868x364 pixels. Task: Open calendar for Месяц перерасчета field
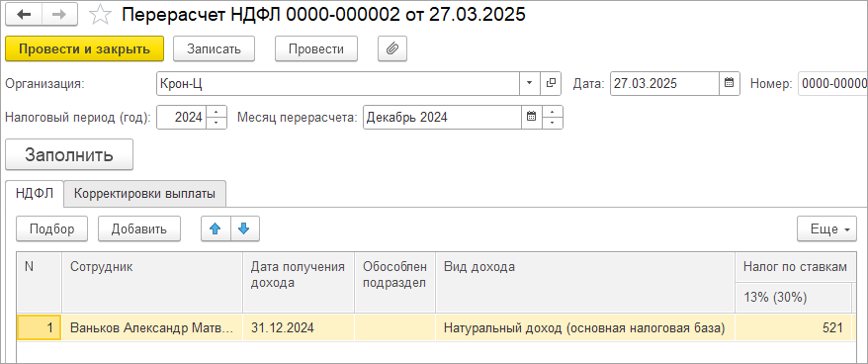pos(532,117)
